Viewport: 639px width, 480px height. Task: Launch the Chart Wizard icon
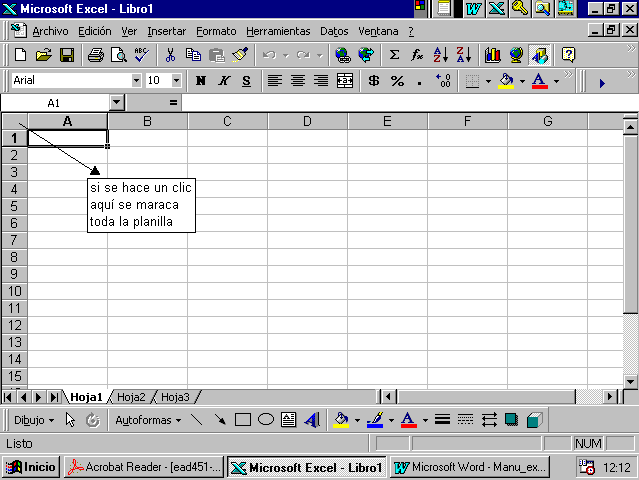tap(493, 55)
